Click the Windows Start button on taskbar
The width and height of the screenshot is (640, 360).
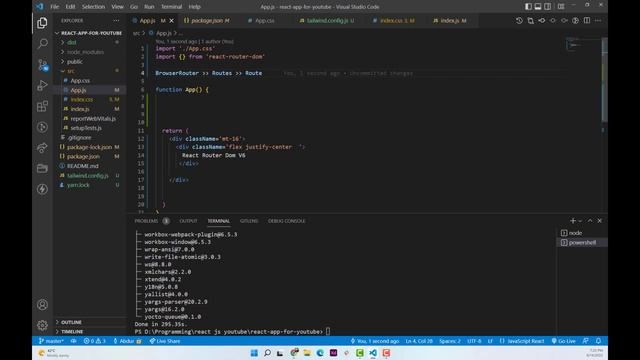[x=254, y=353]
